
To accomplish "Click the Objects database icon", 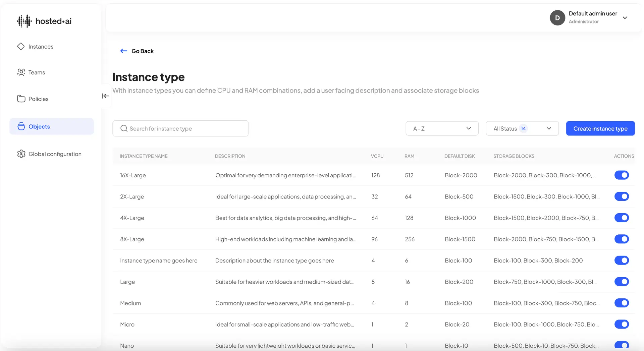I will (21, 126).
